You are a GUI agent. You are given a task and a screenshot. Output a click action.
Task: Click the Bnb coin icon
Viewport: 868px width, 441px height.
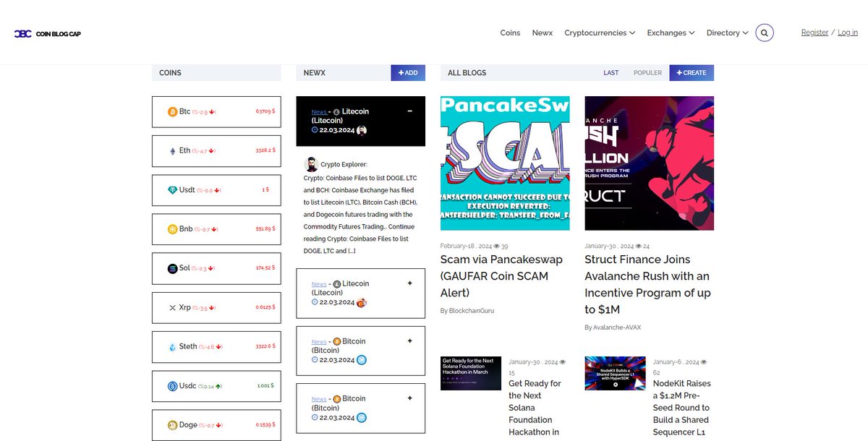[172, 229]
